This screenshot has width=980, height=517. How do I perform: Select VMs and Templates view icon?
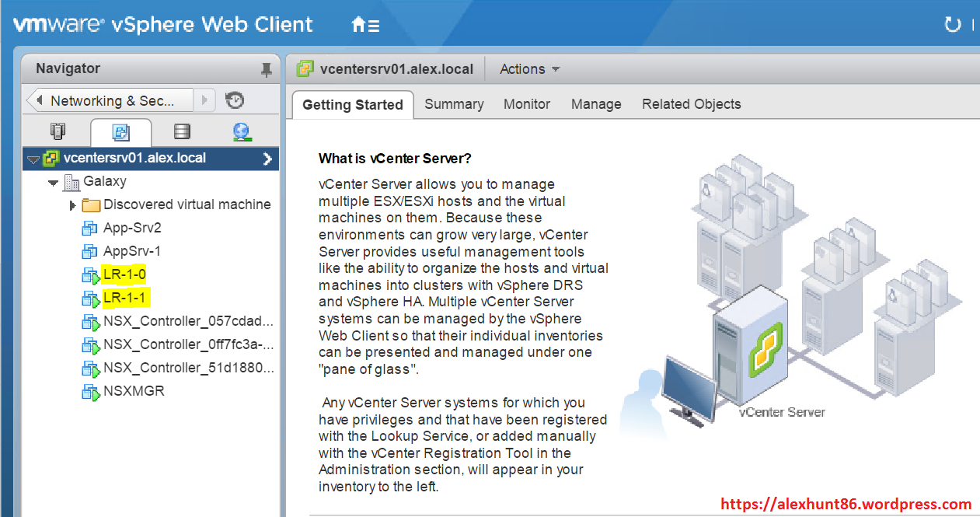tap(120, 132)
